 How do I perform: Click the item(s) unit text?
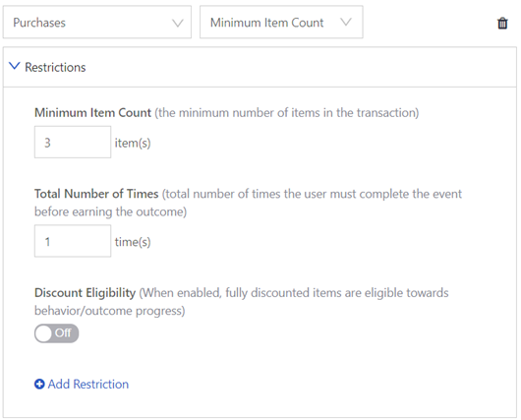pos(133,143)
